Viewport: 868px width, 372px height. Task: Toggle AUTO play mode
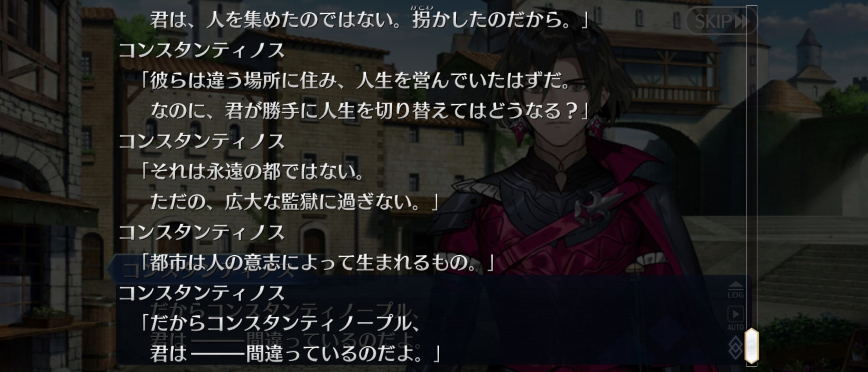pos(736,318)
